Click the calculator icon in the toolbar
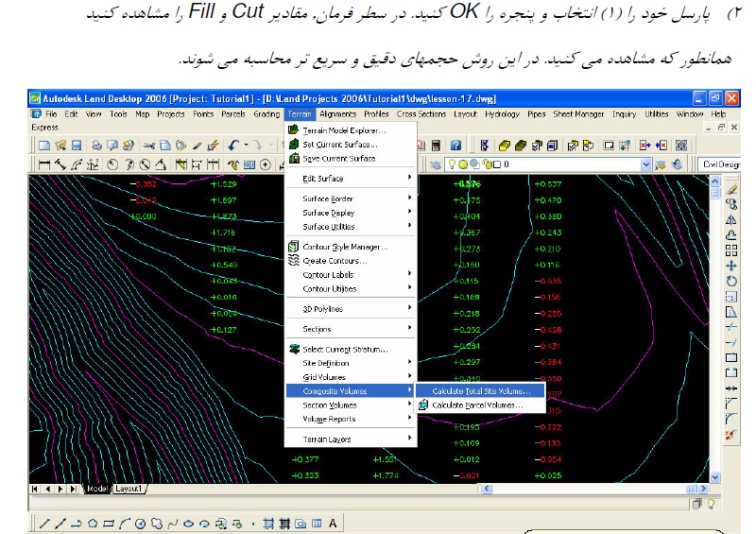This screenshot has height=534, width=756. [436, 146]
